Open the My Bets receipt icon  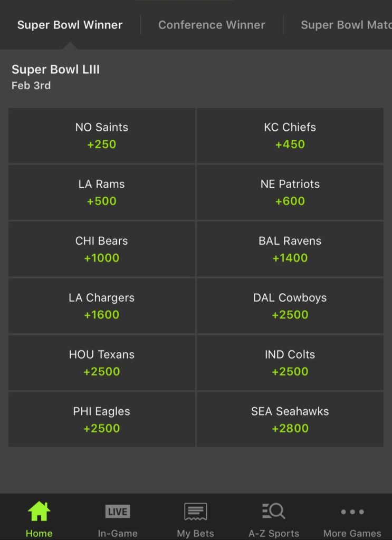[195, 512]
